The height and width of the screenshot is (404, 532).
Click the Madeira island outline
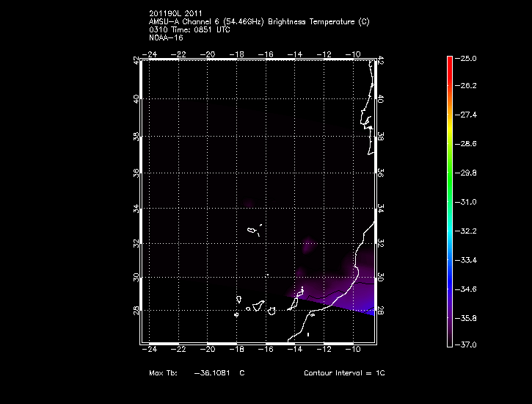pyautogui.click(x=252, y=231)
